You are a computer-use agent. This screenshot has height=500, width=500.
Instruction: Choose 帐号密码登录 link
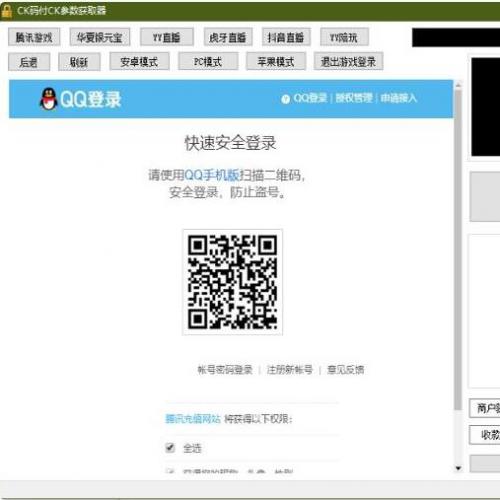pyautogui.click(x=225, y=370)
